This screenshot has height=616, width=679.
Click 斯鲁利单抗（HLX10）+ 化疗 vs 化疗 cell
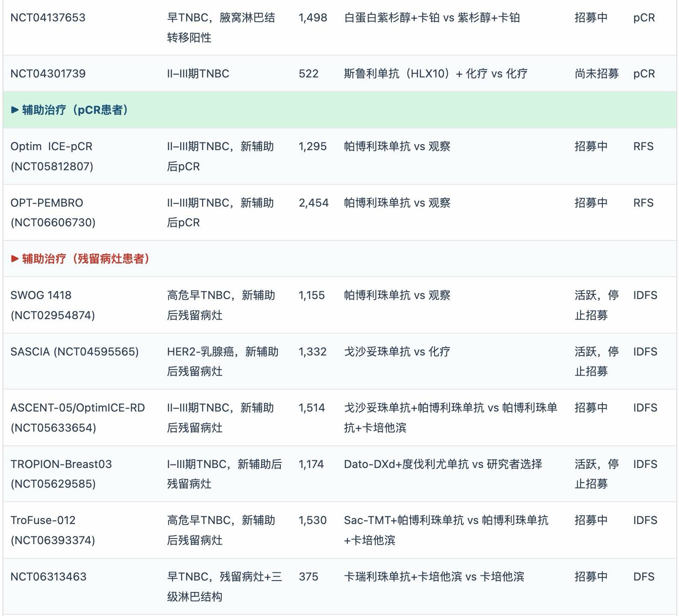click(x=436, y=74)
